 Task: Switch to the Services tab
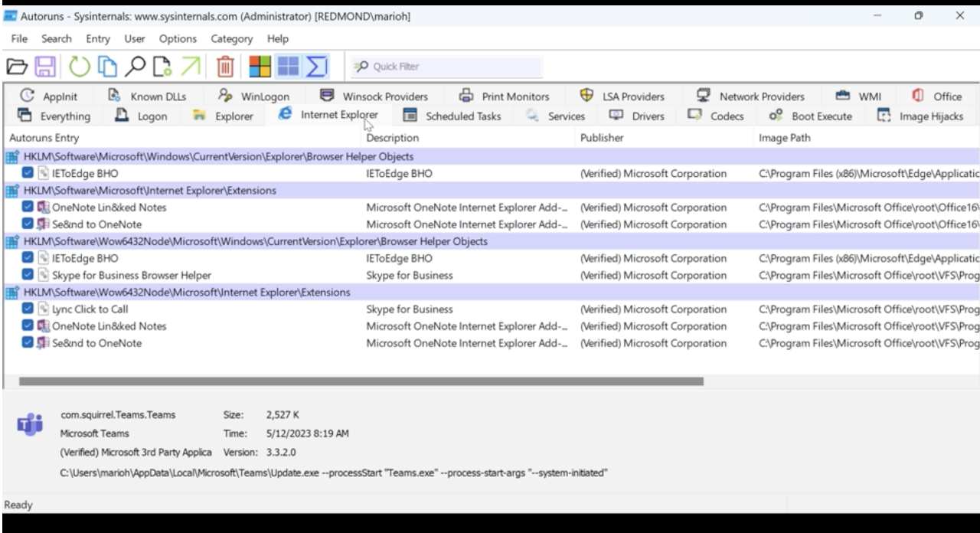coord(555,116)
